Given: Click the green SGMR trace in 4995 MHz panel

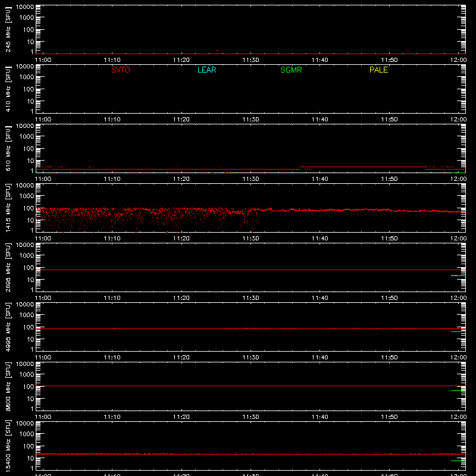Looking at the screenshot, I should pos(458,332).
